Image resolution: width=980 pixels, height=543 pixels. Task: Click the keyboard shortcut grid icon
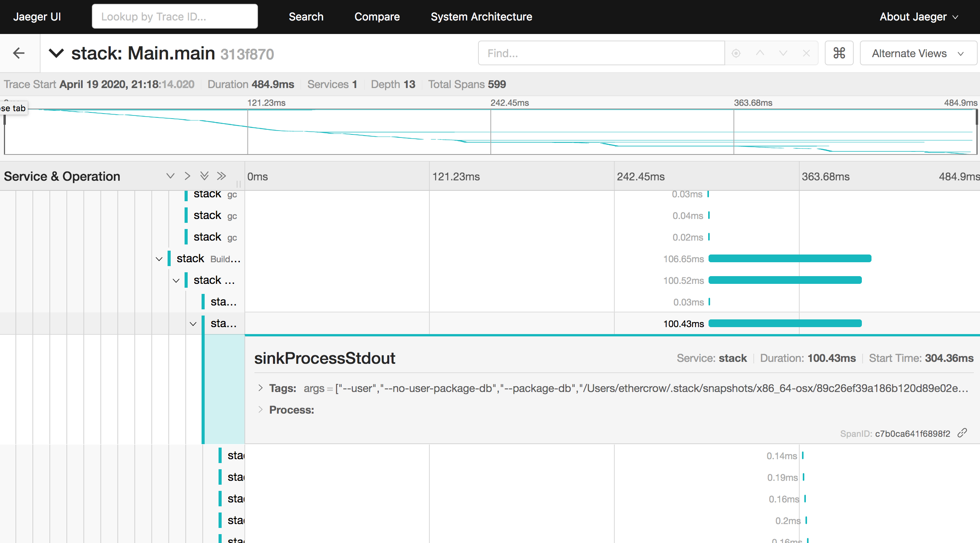(839, 53)
